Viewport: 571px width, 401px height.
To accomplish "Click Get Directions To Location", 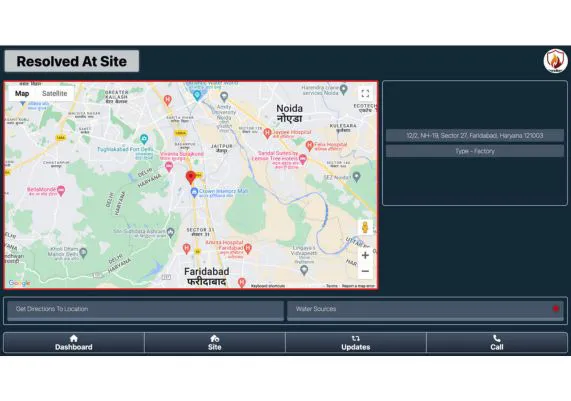I will click(x=145, y=310).
